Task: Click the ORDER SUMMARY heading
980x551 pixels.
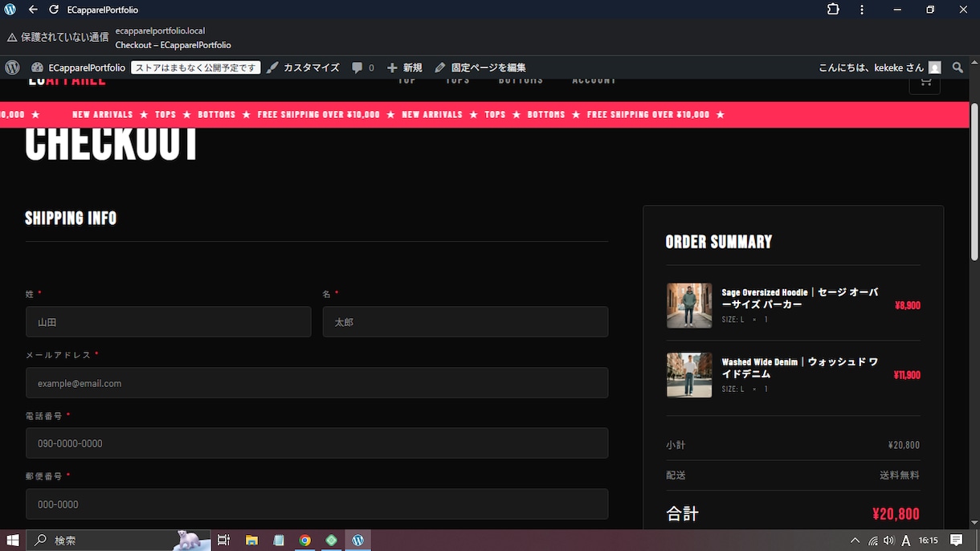Action: pyautogui.click(x=719, y=242)
